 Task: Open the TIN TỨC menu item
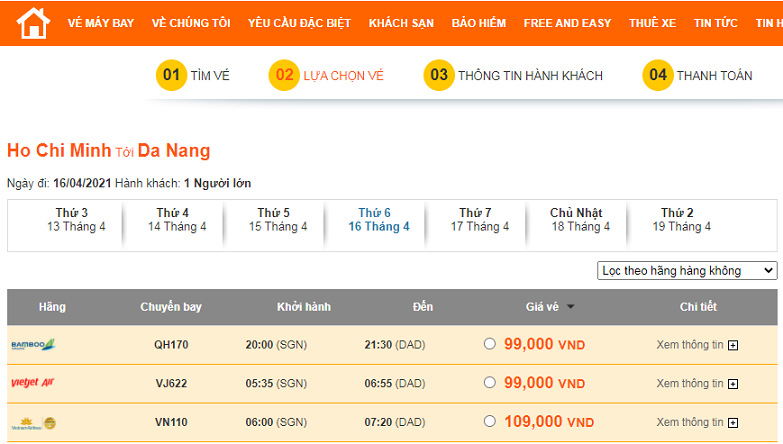coord(716,23)
